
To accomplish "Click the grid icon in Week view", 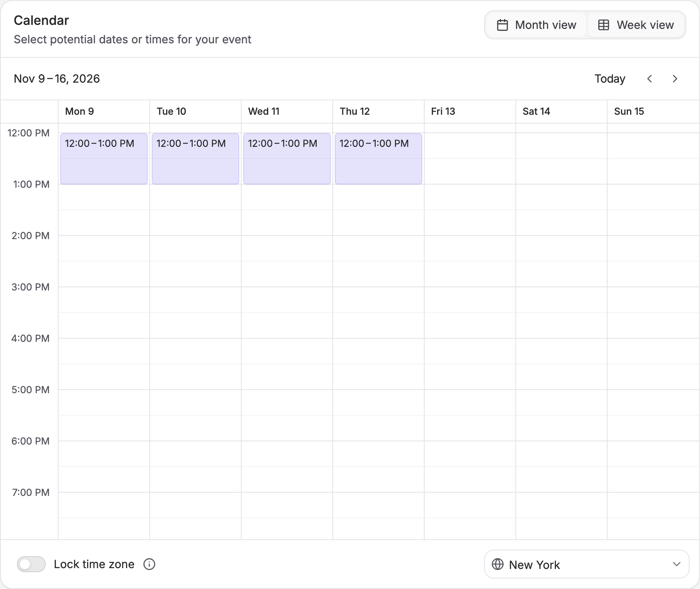I will (604, 25).
